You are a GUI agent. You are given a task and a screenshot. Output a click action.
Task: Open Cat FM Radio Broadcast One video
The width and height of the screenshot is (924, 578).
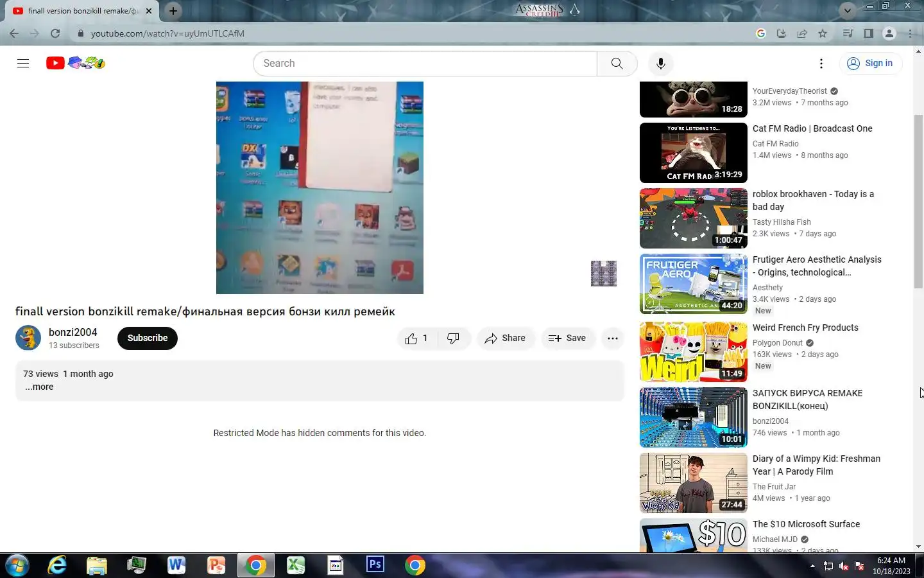click(x=812, y=128)
